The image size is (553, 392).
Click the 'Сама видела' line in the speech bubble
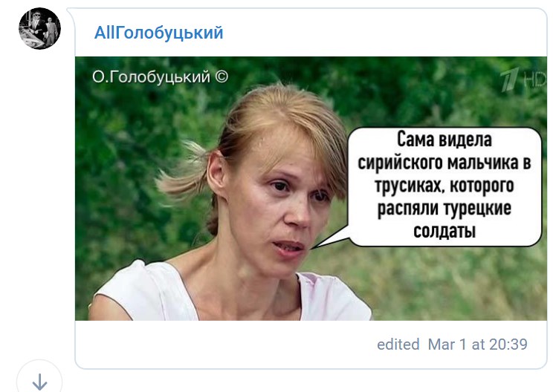click(444, 140)
